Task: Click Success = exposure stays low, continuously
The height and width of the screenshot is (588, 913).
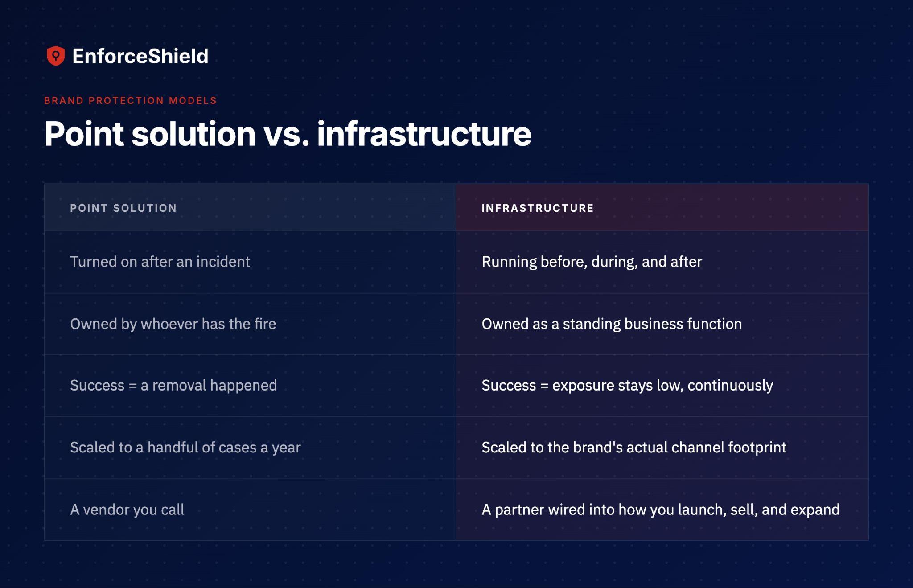Action: pyautogui.click(x=627, y=385)
